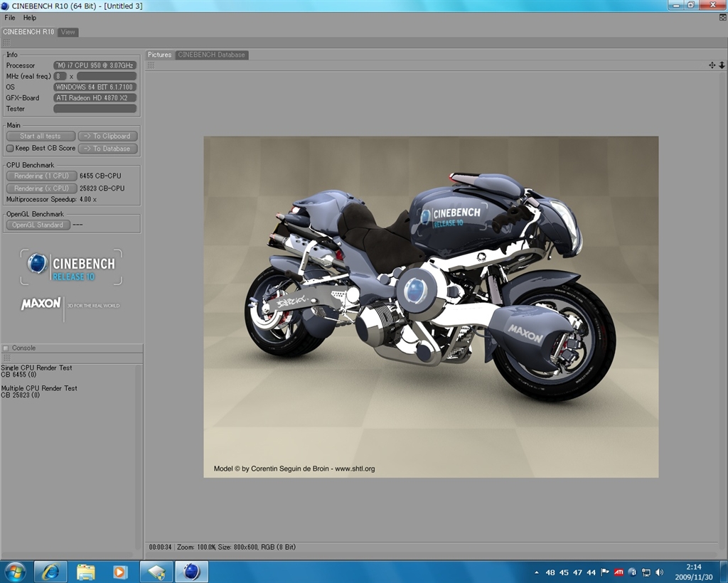Click the grip handle above the Info panel
728x583 pixels.
click(6, 43)
